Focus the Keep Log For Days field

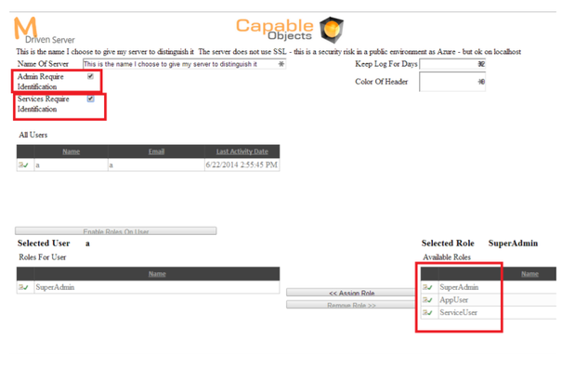point(452,64)
